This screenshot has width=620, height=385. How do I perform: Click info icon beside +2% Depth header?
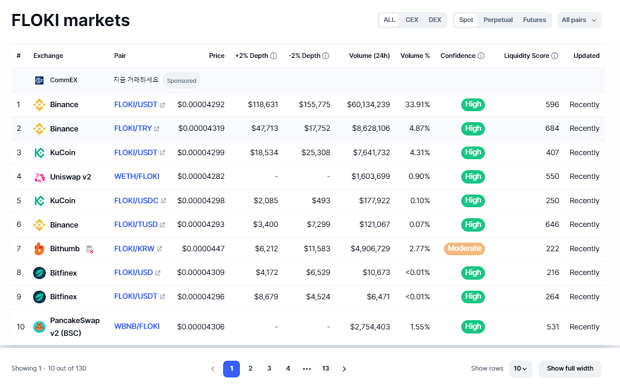tap(274, 56)
